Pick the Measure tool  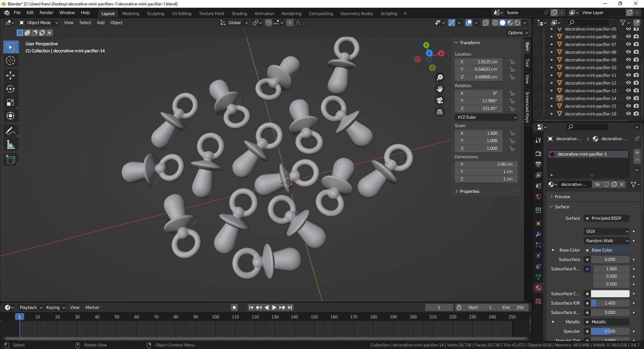point(10,145)
